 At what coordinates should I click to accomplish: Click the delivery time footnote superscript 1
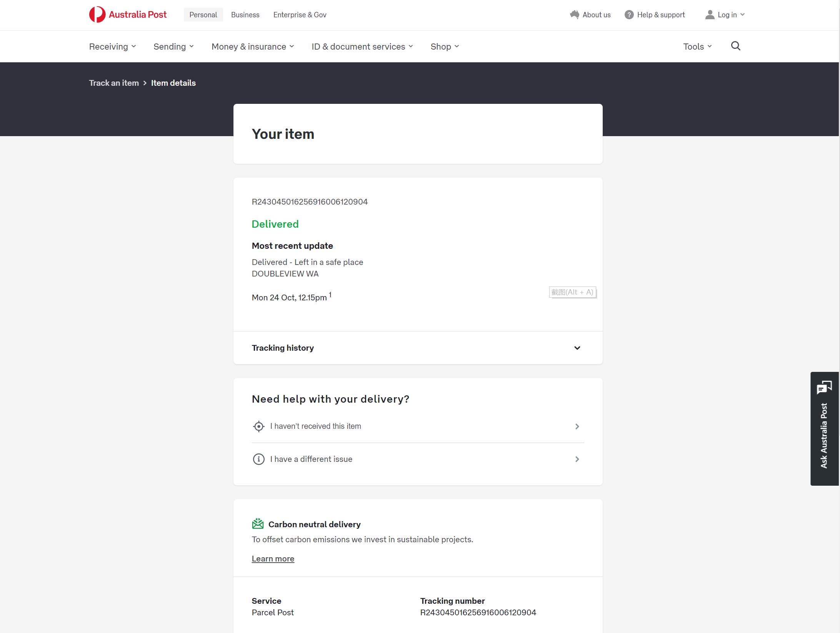330,295
